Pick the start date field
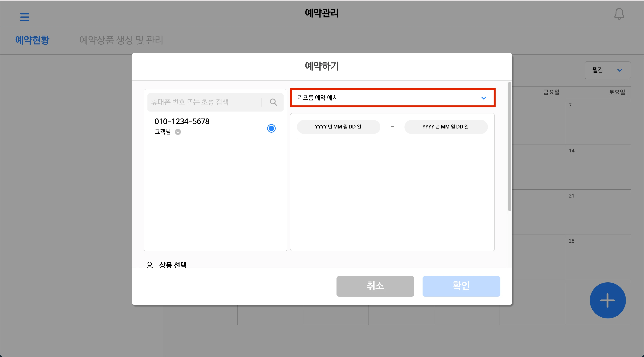 click(339, 127)
